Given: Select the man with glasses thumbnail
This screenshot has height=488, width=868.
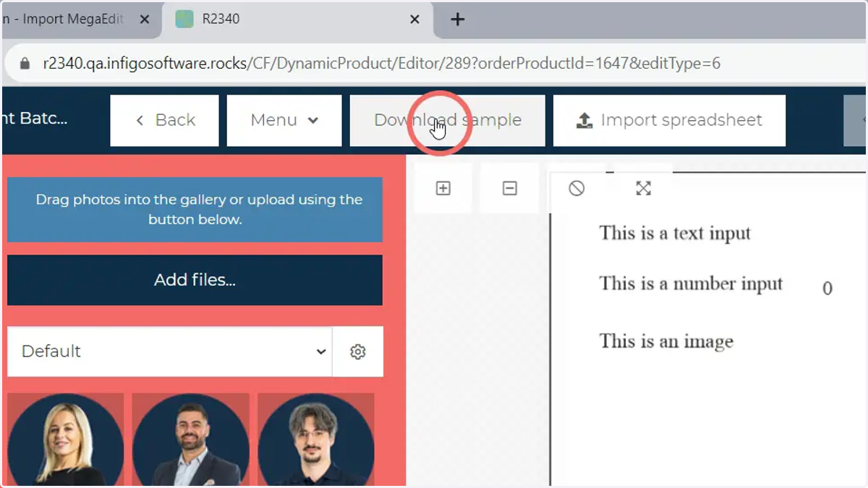Looking at the screenshot, I should pyautogui.click(x=316, y=440).
